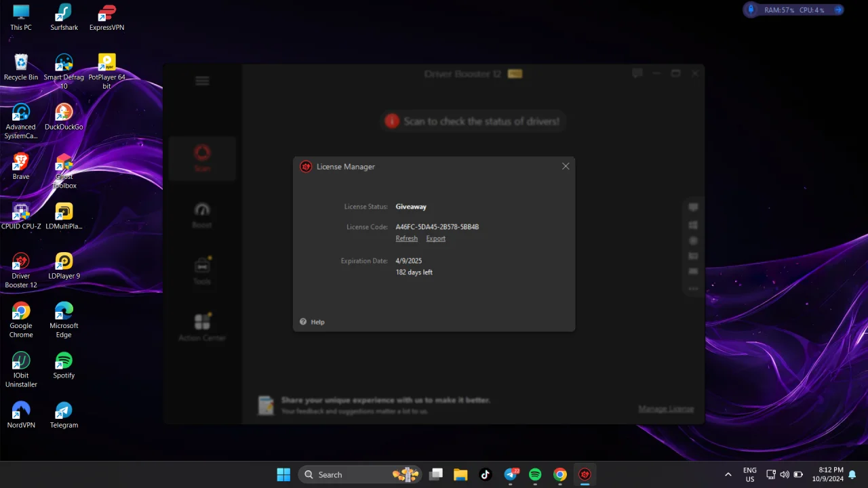
Task: Open network, volume and battery quick settings
Action: [785, 474]
